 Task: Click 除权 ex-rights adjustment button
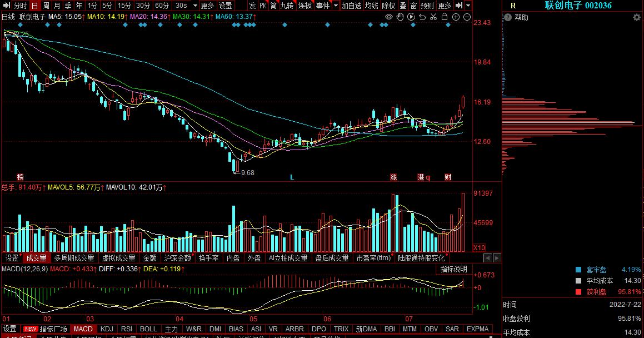point(388,6)
